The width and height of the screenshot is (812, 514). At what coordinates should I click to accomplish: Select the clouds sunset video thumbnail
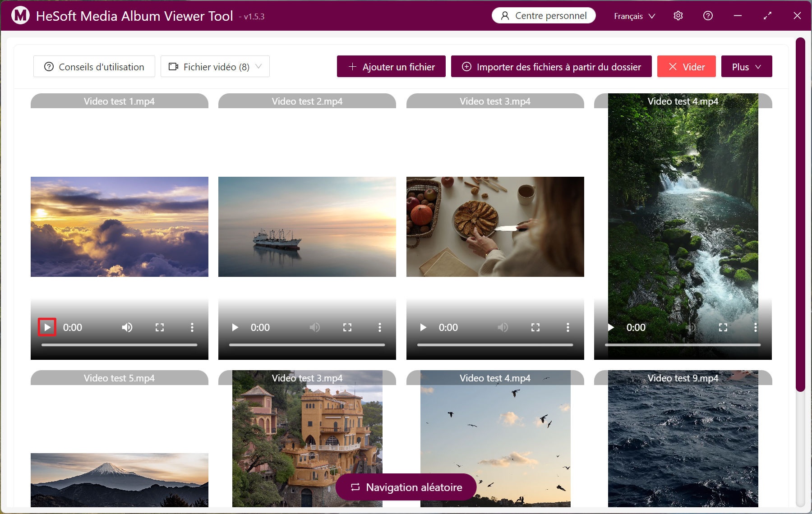(x=120, y=227)
